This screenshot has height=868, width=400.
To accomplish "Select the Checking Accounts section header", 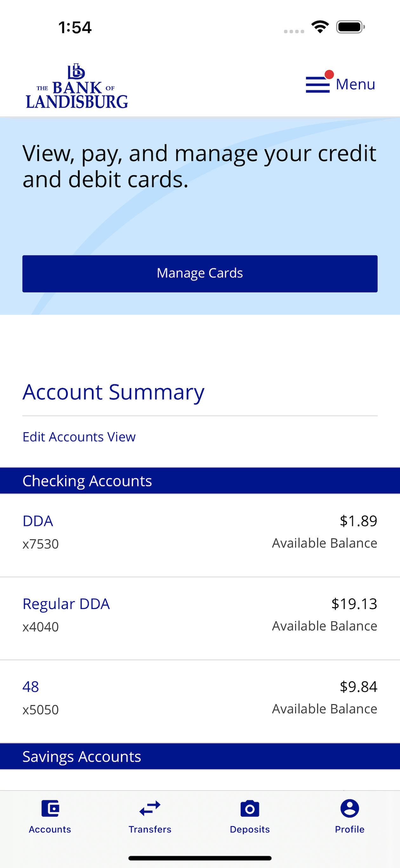I will (x=200, y=481).
